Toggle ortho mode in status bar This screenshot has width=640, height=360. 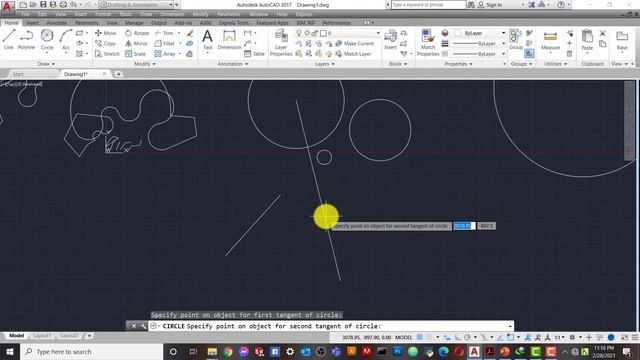(x=457, y=337)
